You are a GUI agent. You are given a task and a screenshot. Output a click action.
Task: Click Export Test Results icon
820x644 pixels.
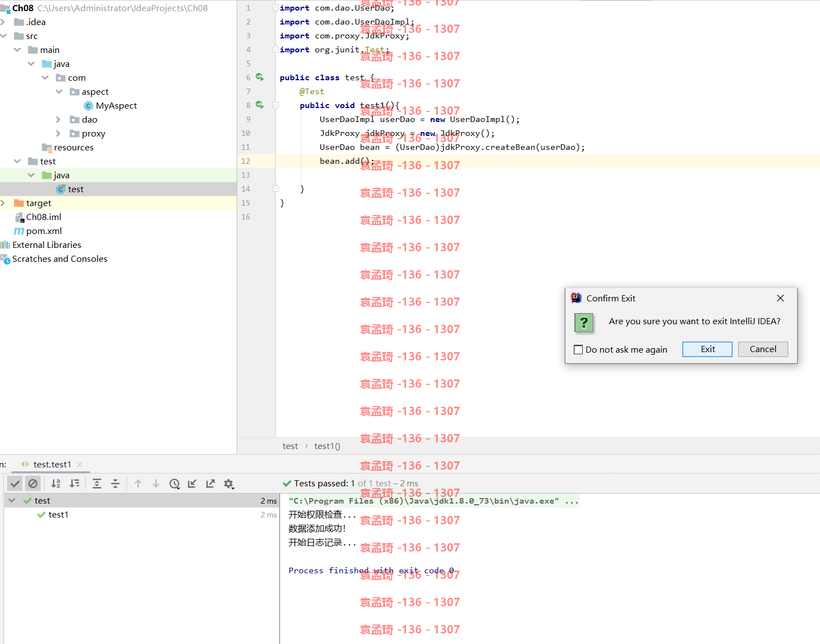coord(210,484)
